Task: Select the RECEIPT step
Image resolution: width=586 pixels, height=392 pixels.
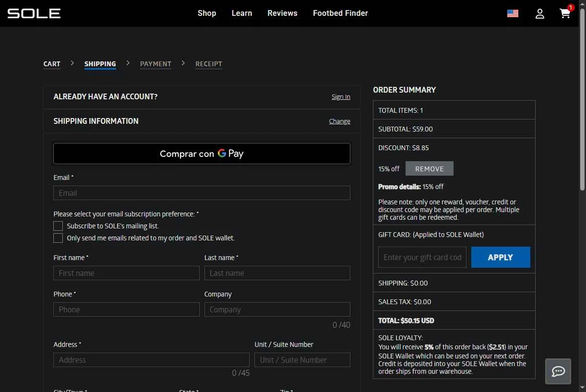Action: tap(209, 64)
